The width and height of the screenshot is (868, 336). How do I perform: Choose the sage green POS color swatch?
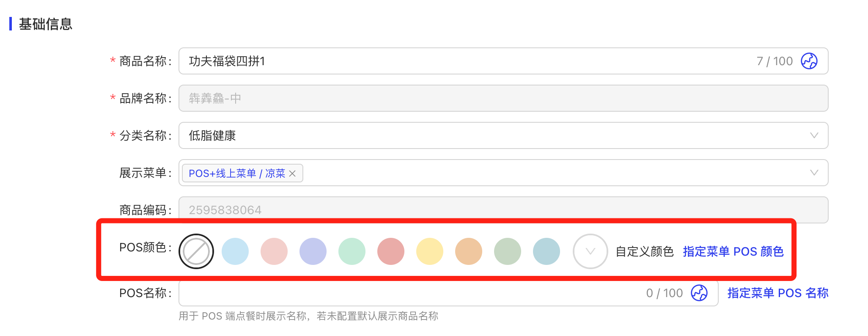[x=508, y=251]
